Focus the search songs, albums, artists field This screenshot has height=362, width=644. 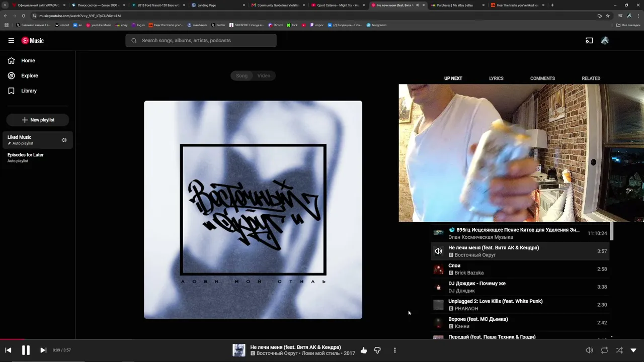click(201, 41)
